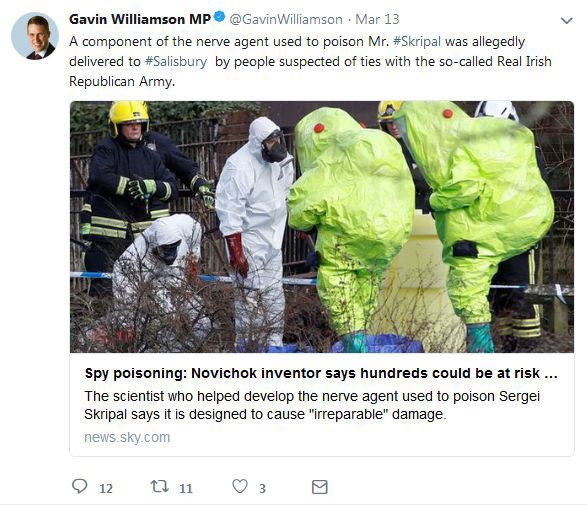Click the news.sky.com source link
Viewport: 587px width, 505px height.
point(127,437)
